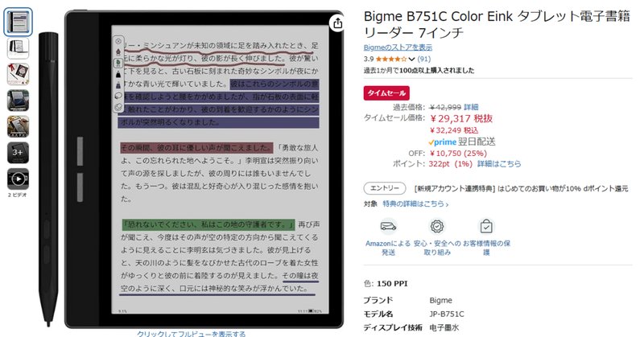The image size is (644, 337).
Task: Click the ¥42,999 past price
Action: [446, 107]
